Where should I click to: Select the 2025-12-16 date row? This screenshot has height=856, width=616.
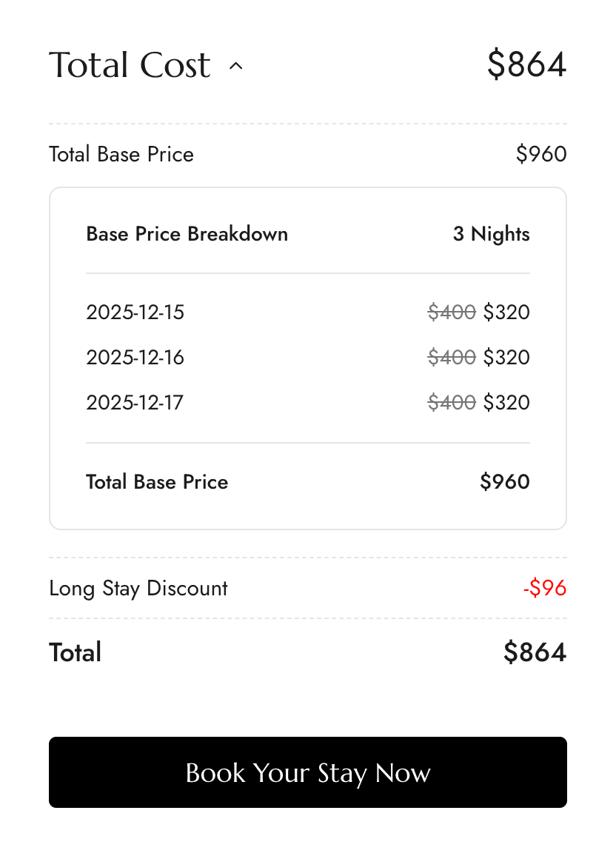[135, 358]
